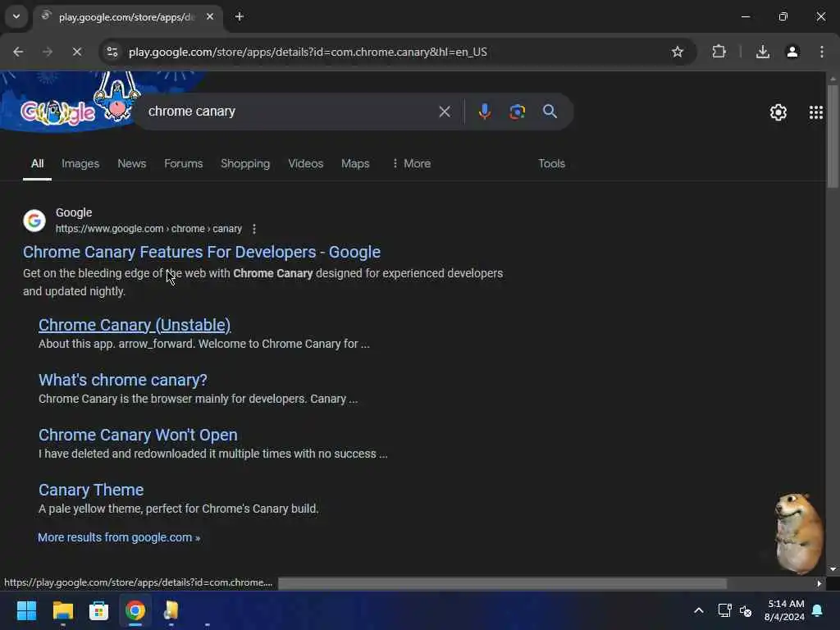Open Google quick settings gear
The width and height of the screenshot is (840, 630).
click(778, 112)
